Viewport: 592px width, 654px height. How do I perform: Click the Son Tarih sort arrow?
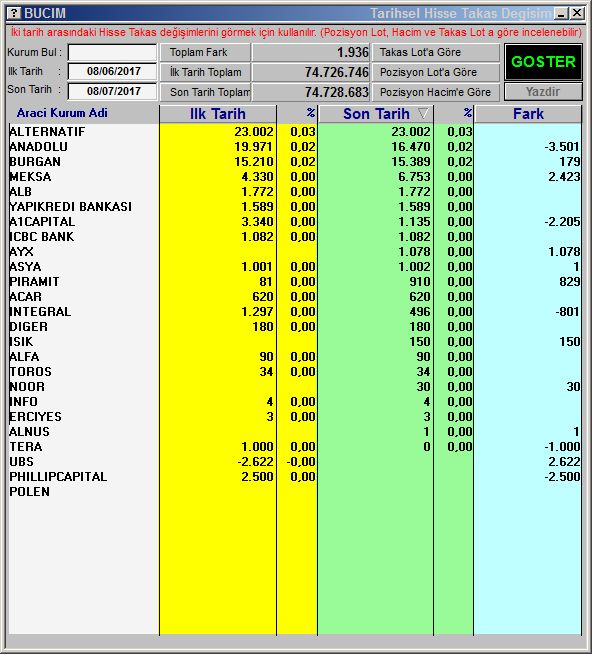tap(423, 113)
